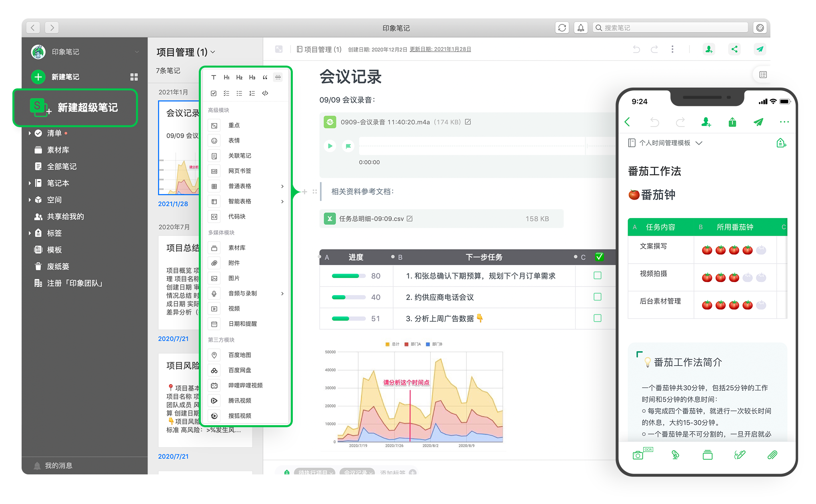Click the green send paper plane icon
This screenshot has width=816, height=504.
tap(760, 49)
